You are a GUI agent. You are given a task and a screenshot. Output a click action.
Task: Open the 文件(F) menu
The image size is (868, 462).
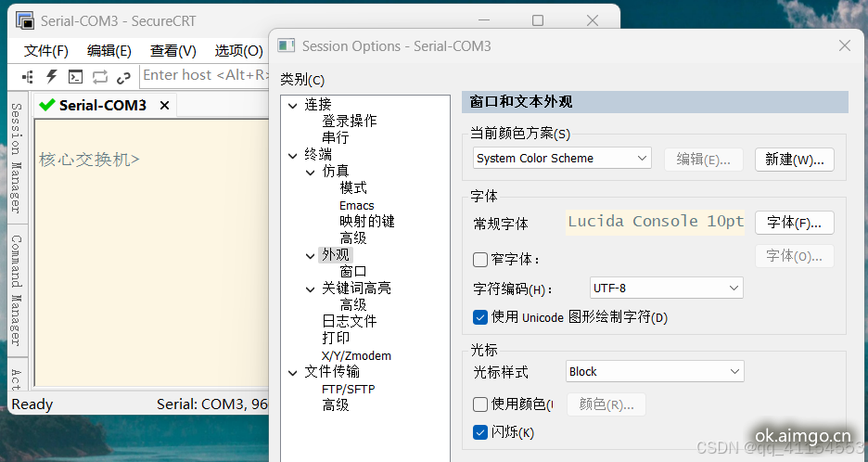click(46, 51)
